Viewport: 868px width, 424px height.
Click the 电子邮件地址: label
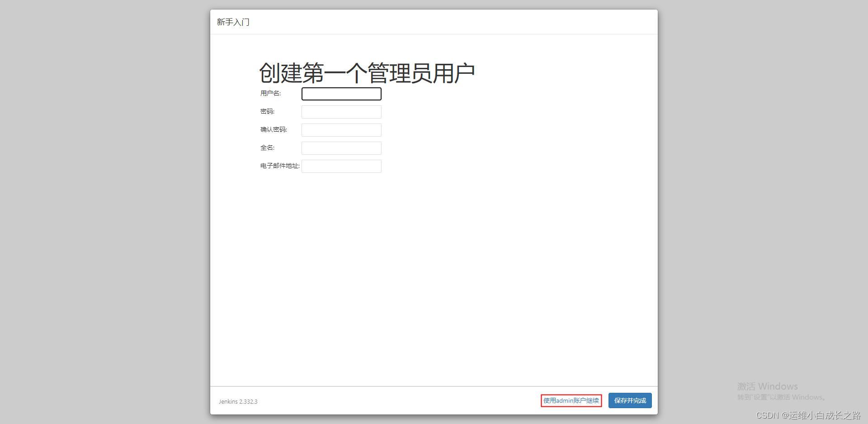pos(280,166)
